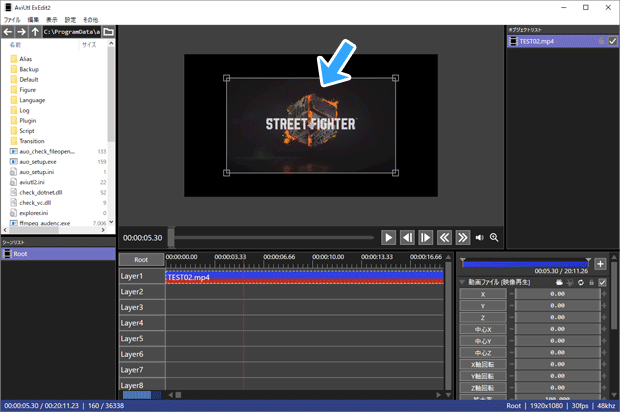The image size is (620, 412).
Task: Open the ファイル menu
Action: (12, 20)
